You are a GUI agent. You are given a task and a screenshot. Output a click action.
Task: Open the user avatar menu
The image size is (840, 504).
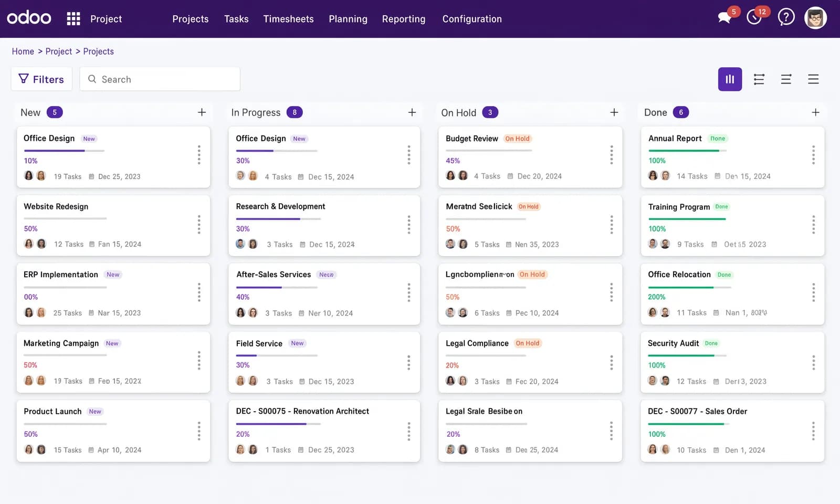click(x=815, y=18)
